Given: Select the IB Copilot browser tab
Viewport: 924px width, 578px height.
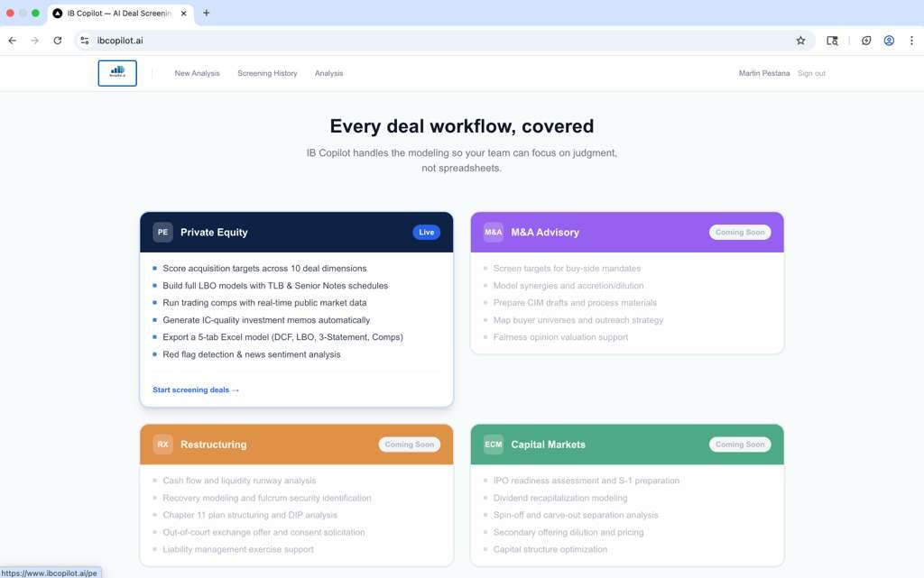Looking at the screenshot, I should click(x=120, y=13).
